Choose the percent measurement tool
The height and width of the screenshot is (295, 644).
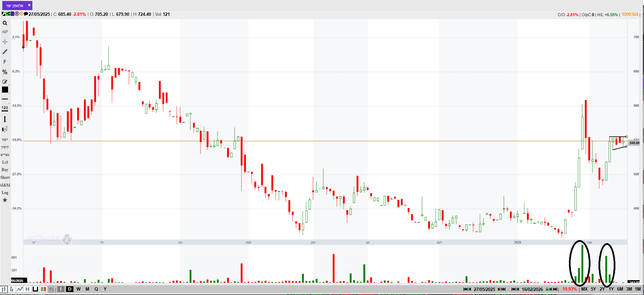(x=5, y=72)
